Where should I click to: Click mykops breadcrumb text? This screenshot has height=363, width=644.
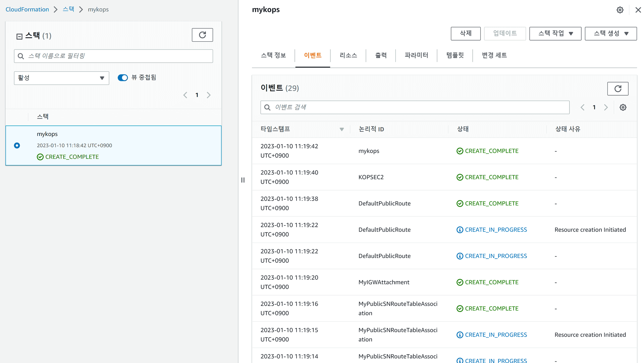98,9
